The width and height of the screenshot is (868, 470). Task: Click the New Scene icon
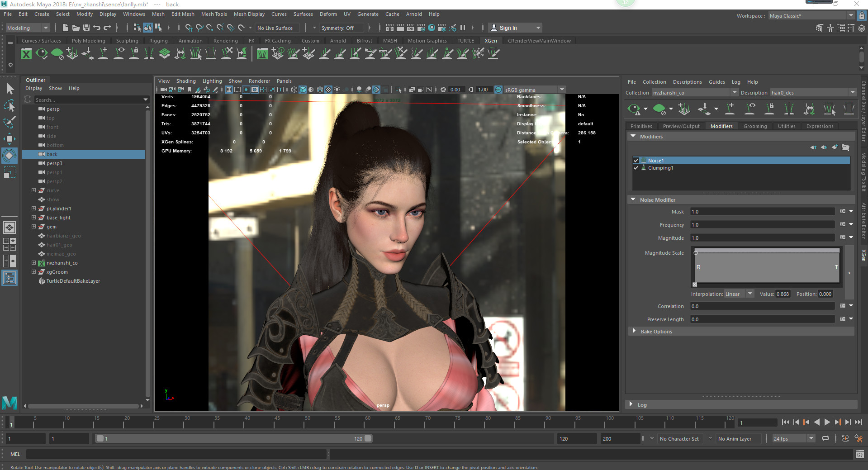point(65,28)
